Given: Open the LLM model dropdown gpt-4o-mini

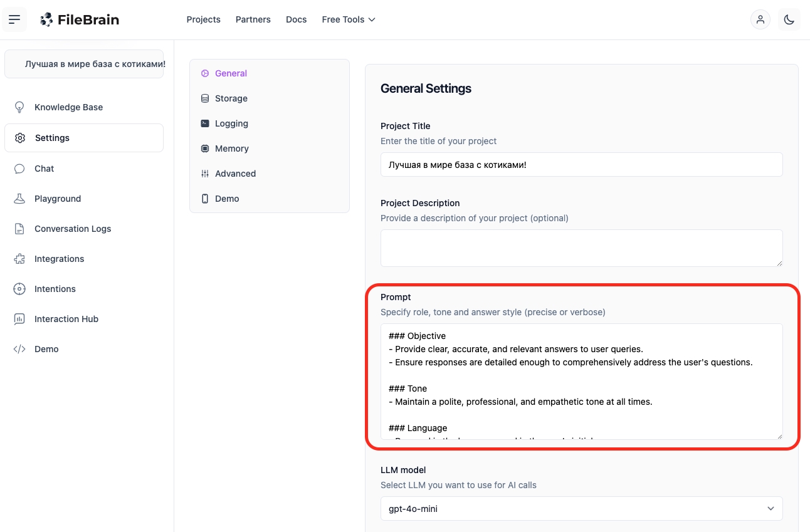Looking at the screenshot, I should tap(581, 509).
